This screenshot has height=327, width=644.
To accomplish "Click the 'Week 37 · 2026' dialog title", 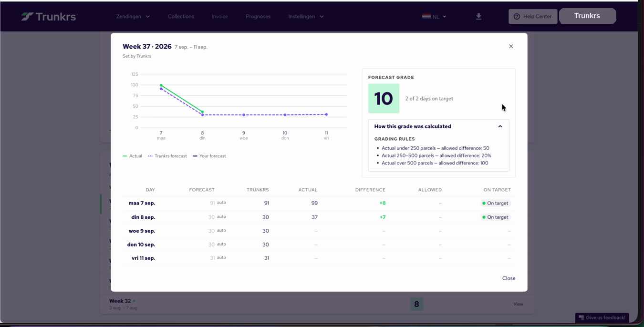I will point(147,47).
